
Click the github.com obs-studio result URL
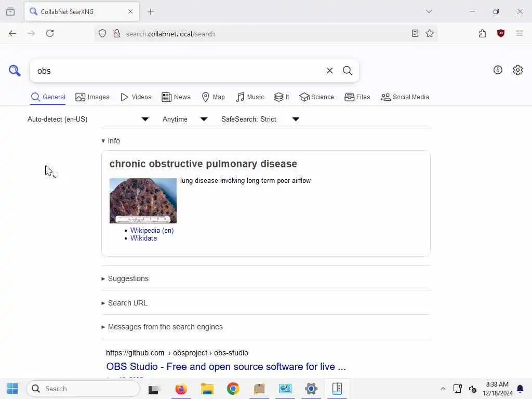click(177, 353)
